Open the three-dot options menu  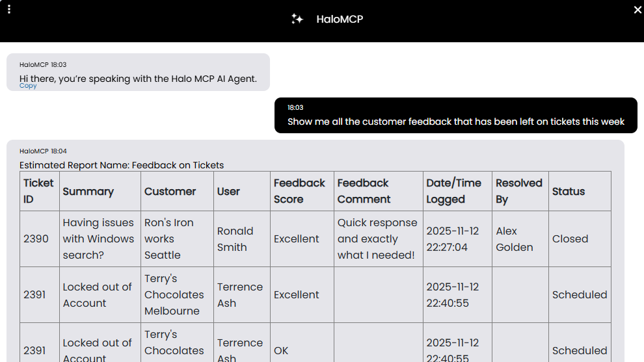pos(9,9)
